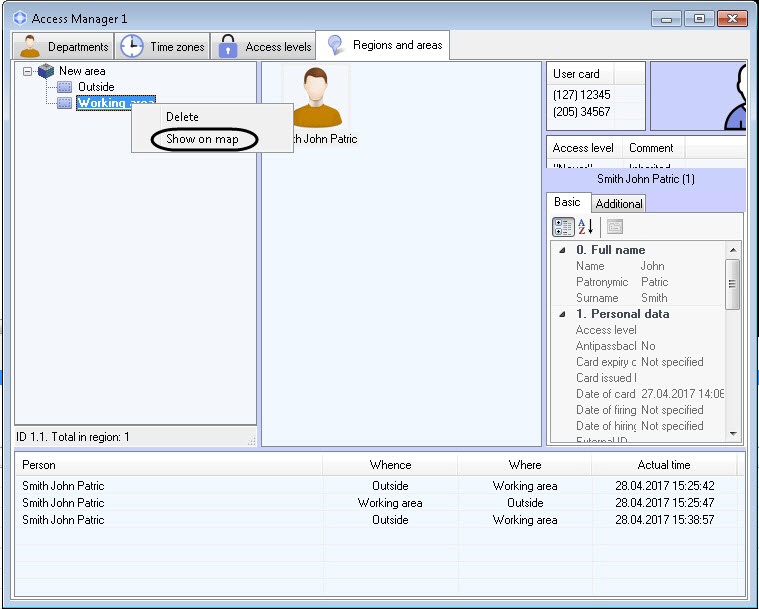Collapse the '1. Personal data' property group
This screenshot has height=609, width=759.
[x=561, y=314]
